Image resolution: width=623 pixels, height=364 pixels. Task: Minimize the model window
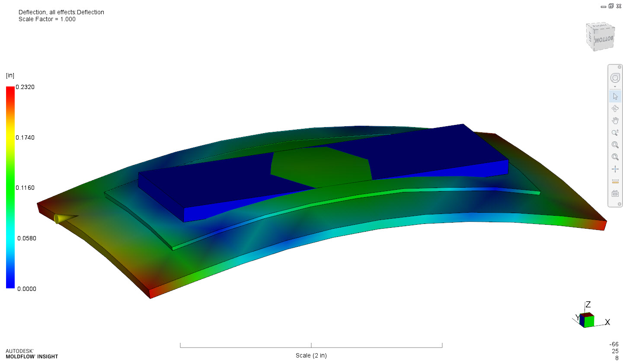[604, 6]
